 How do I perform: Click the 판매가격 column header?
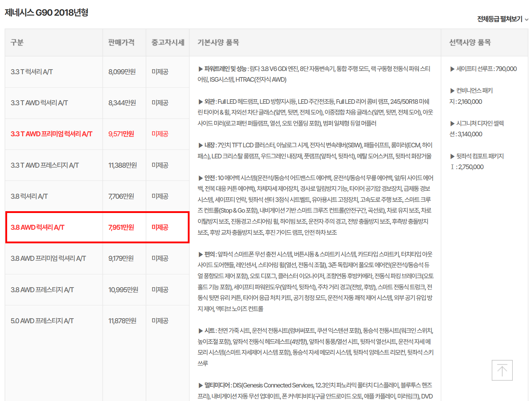[x=122, y=42]
